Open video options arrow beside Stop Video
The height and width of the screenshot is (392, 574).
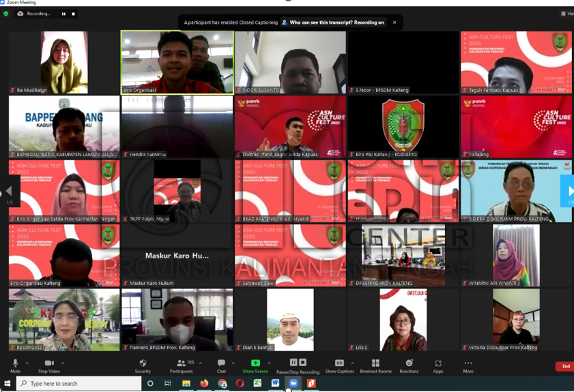coord(63,363)
